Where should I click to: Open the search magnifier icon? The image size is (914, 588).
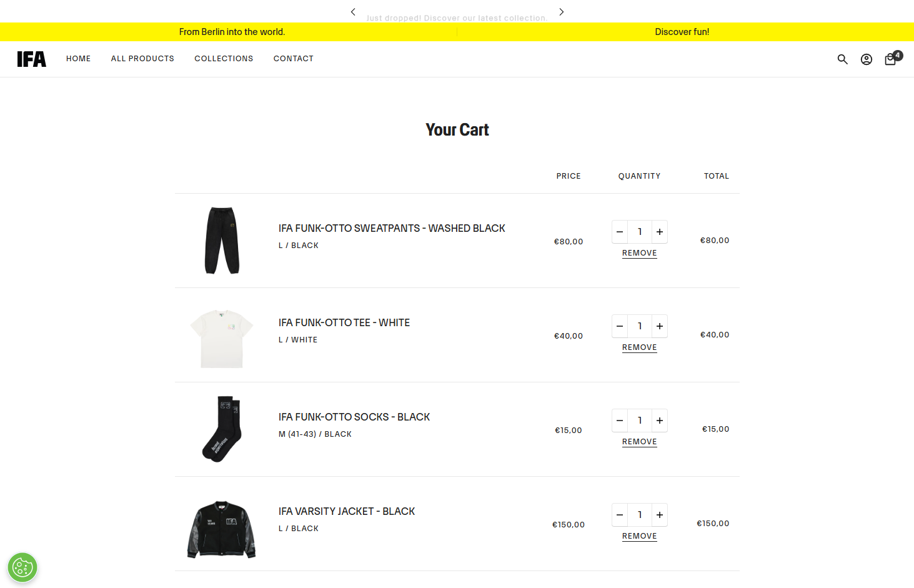pyautogui.click(x=843, y=59)
